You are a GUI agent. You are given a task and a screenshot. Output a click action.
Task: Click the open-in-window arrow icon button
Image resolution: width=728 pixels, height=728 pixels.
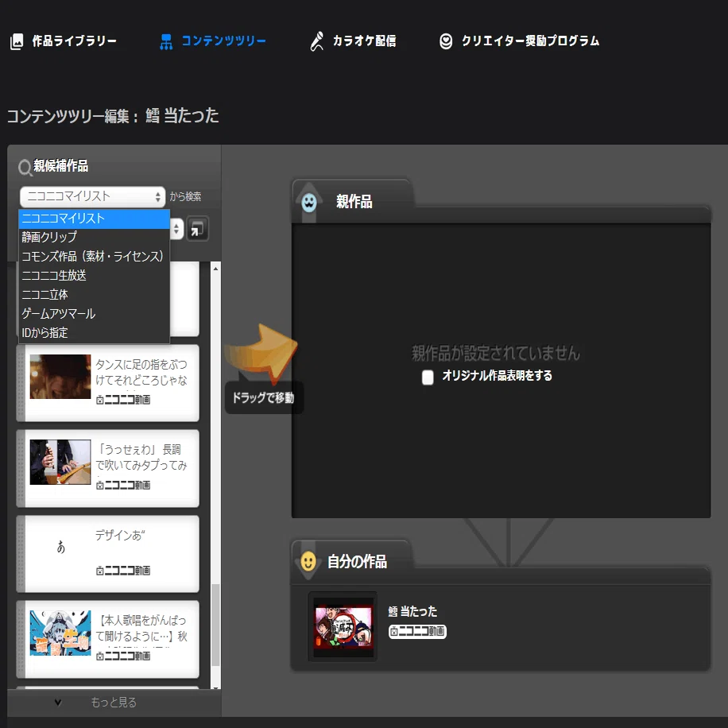[x=197, y=229]
